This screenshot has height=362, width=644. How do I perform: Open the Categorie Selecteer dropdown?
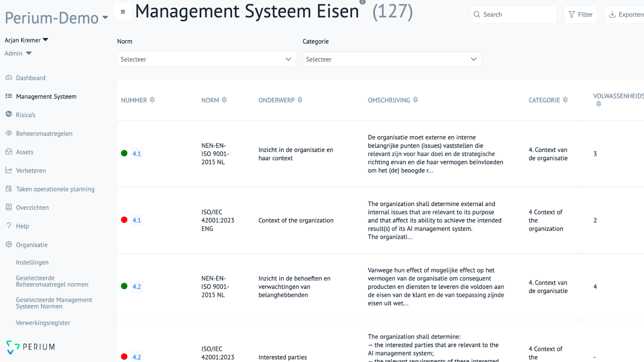tap(392, 59)
